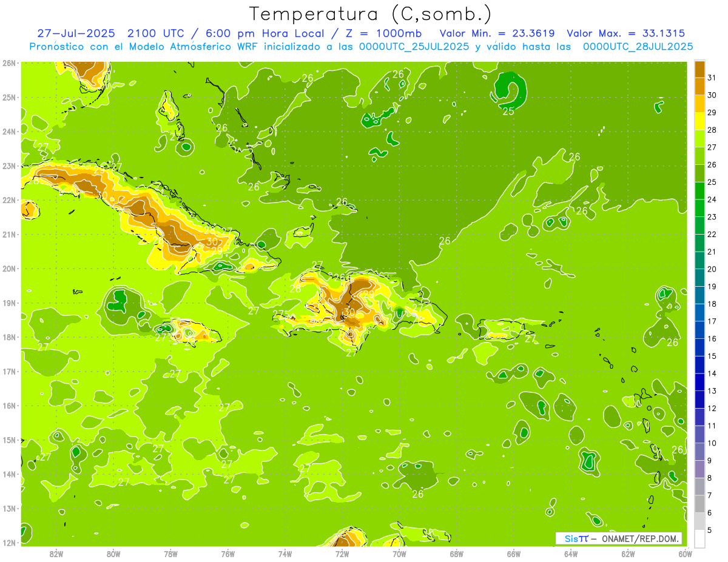728x562 pixels.
Task: Click the 64W longitude axis label
Action: pyautogui.click(x=571, y=554)
